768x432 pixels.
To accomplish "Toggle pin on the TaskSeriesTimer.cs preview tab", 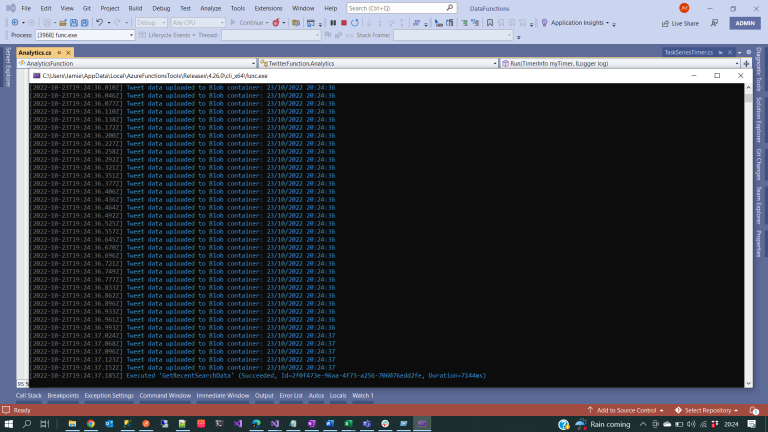I will click(x=720, y=52).
